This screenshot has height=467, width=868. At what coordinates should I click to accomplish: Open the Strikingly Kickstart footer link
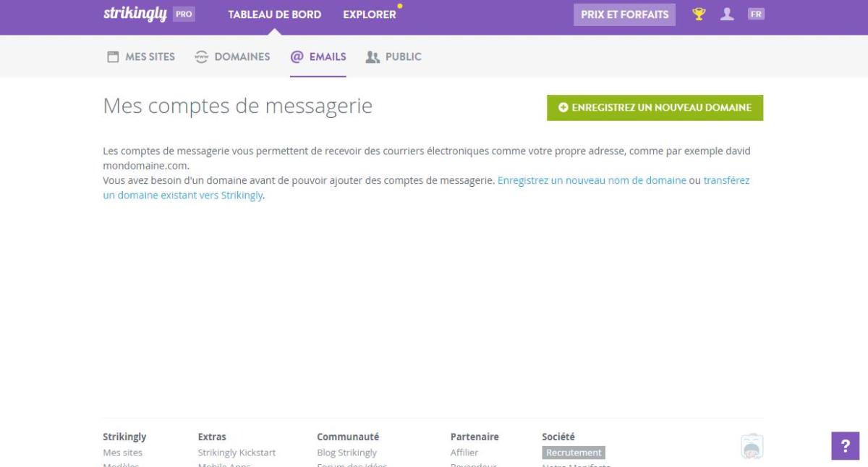[x=237, y=453]
